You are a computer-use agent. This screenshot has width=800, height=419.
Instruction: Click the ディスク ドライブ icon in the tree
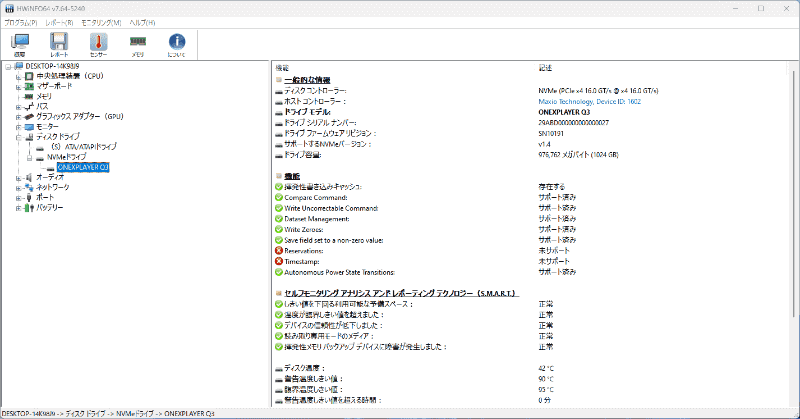point(29,137)
